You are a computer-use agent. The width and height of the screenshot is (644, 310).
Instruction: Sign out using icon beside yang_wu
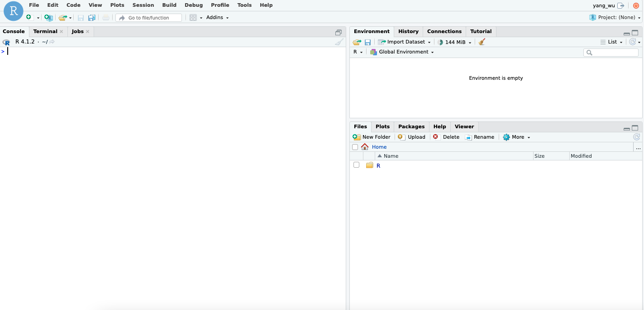click(620, 5)
